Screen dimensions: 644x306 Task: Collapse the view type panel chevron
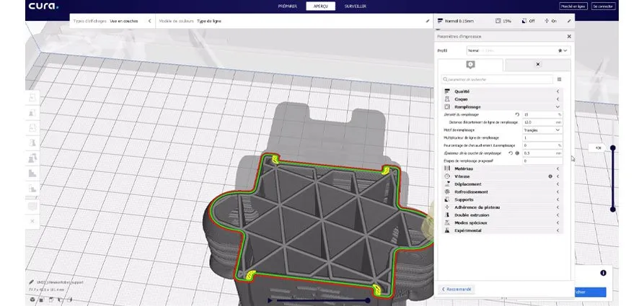[149, 21]
